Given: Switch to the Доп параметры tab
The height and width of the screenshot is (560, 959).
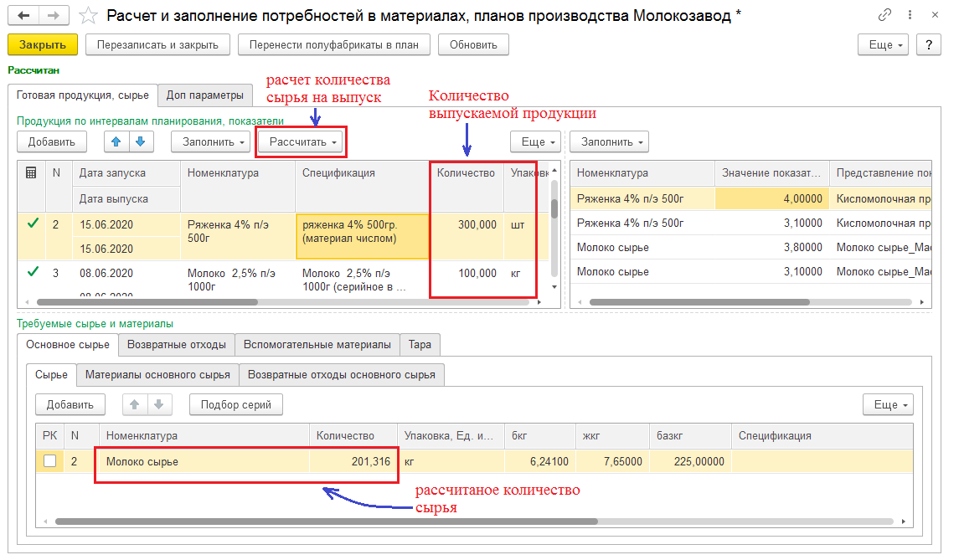Looking at the screenshot, I should tap(205, 95).
